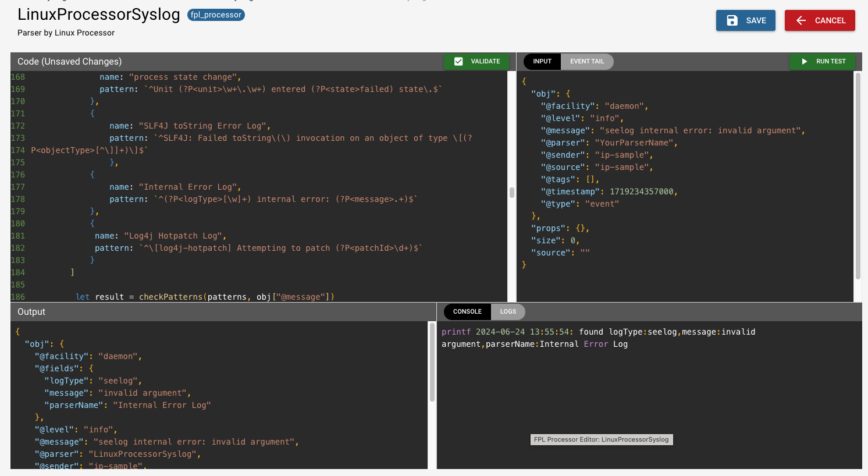
Task: Click the Output panel header
Action: (x=223, y=312)
